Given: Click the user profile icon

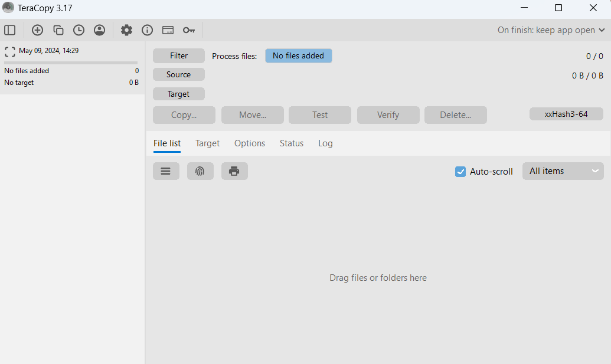Looking at the screenshot, I should (99, 30).
